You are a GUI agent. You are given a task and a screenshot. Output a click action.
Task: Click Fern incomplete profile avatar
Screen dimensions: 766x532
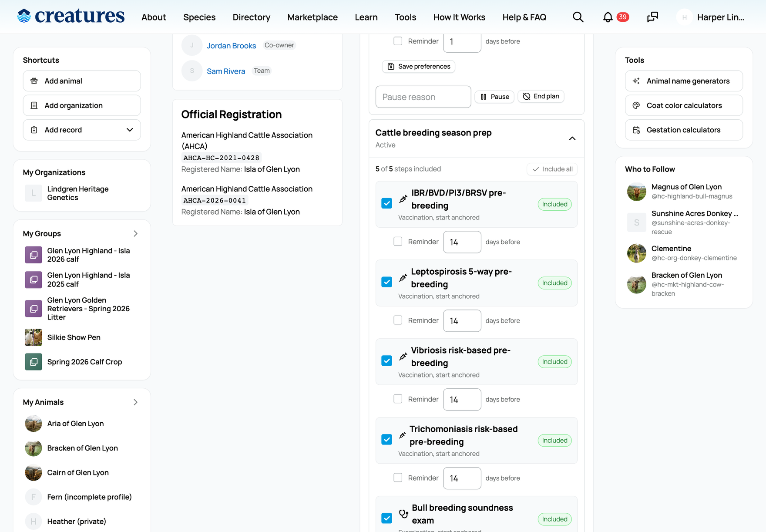(x=34, y=497)
